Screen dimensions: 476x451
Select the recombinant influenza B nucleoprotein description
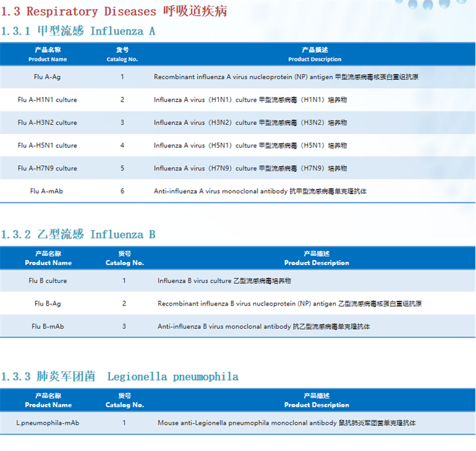click(x=289, y=303)
